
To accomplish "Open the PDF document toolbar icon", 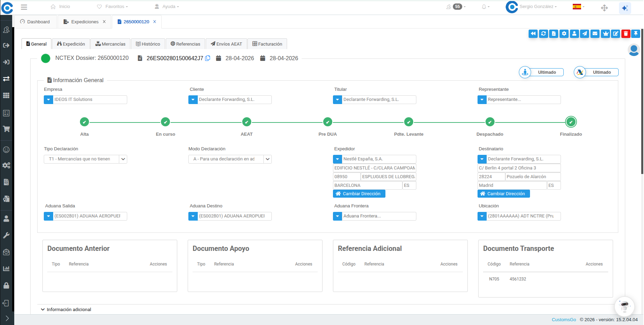I will tap(554, 34).
